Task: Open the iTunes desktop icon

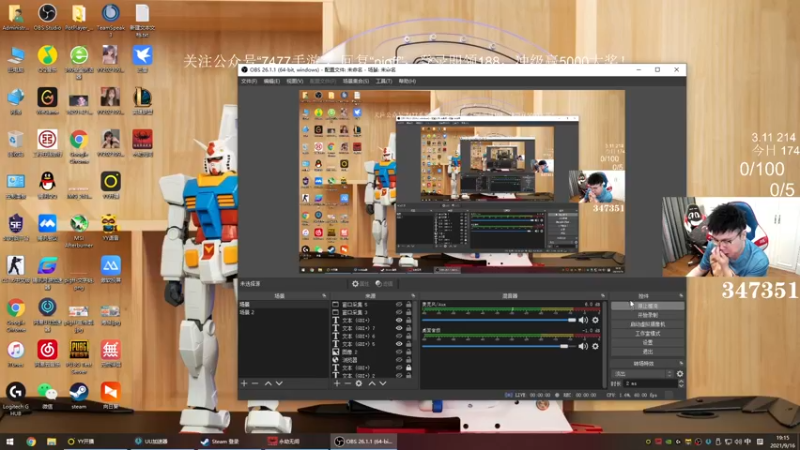Action: click(x=16, y=354)
